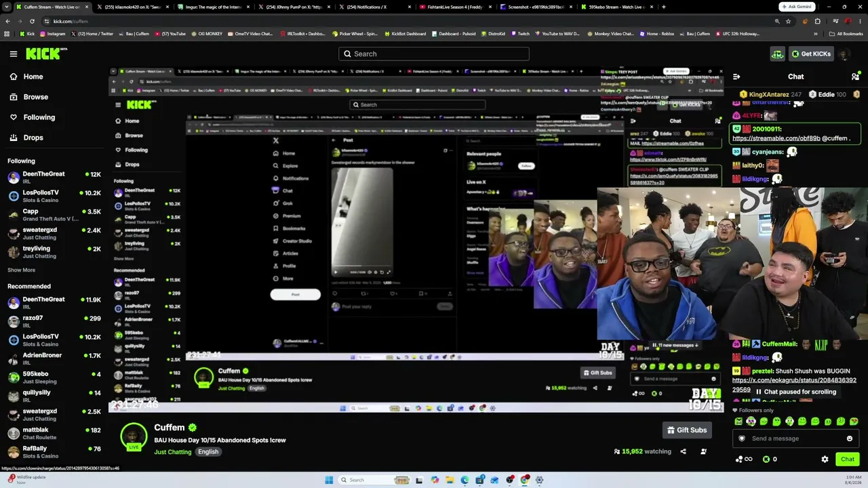Open the Just Chatting category link
Screen dimensions: 868x488
[x=172, y=452]
